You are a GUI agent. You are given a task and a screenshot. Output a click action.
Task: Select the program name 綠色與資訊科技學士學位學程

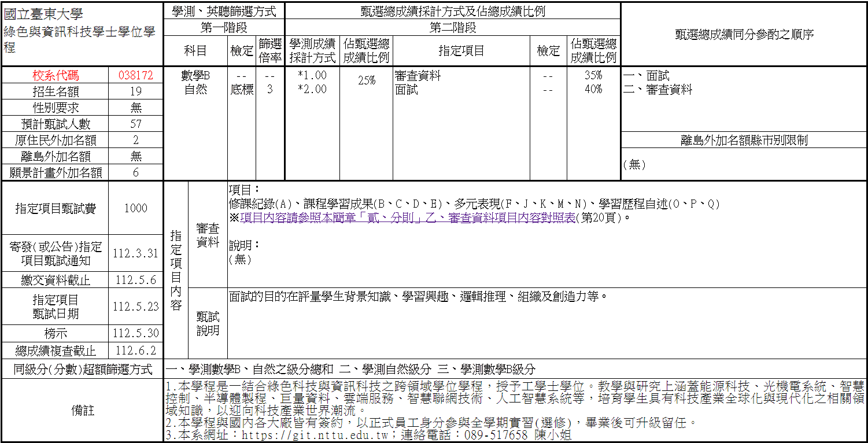point(80,39)
